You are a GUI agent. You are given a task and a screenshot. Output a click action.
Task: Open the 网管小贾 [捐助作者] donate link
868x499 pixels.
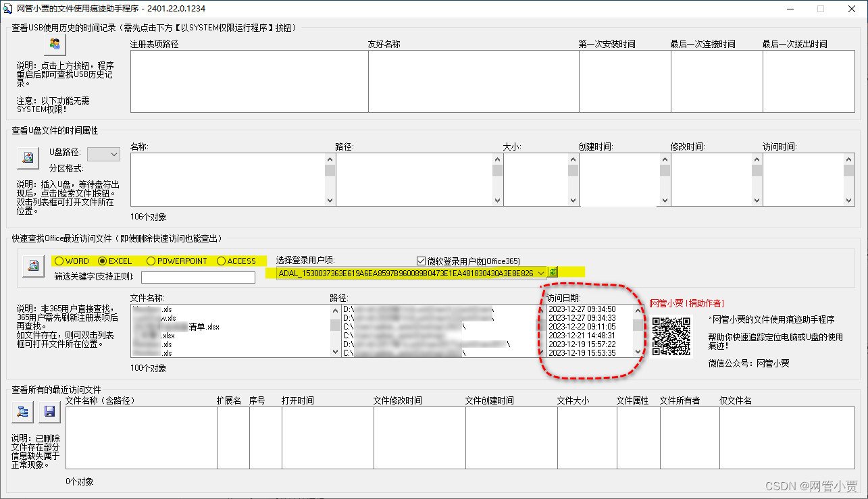(686, 304)
